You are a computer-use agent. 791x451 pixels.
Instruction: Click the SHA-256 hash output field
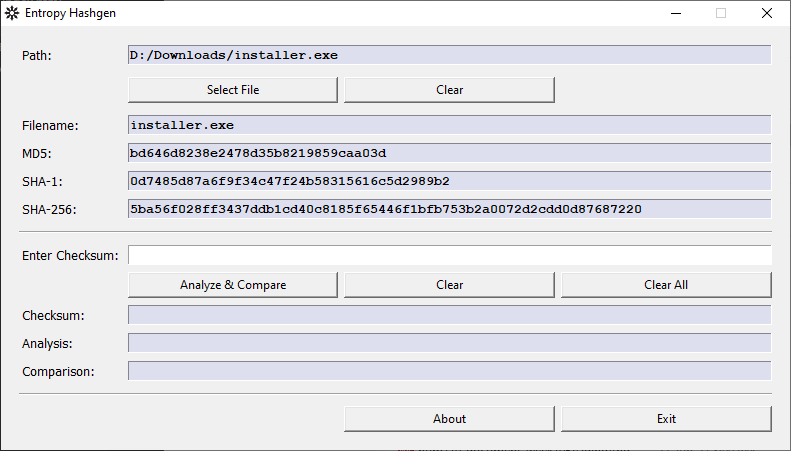click(x=449, y=209)
